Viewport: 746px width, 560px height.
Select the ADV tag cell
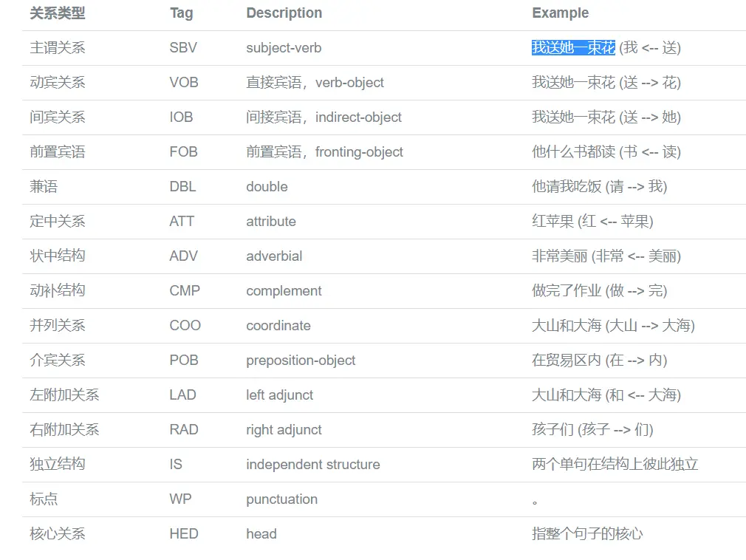pos(183,256)
